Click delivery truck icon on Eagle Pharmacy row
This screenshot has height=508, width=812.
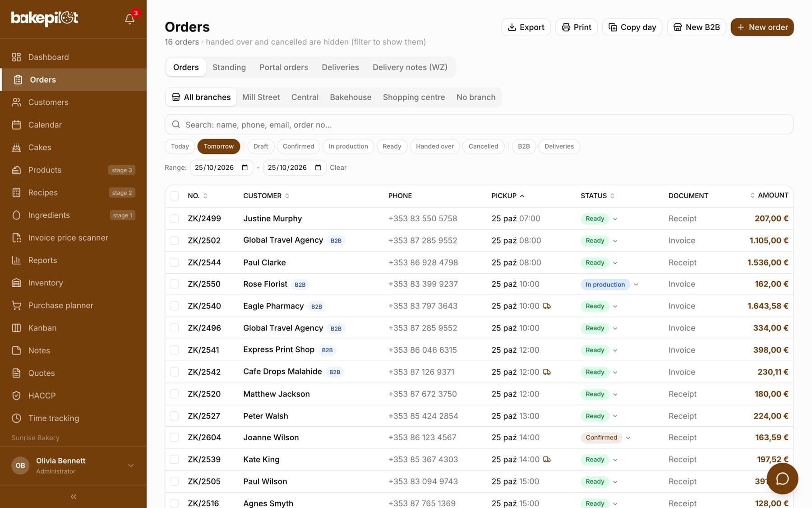(547, 306)
